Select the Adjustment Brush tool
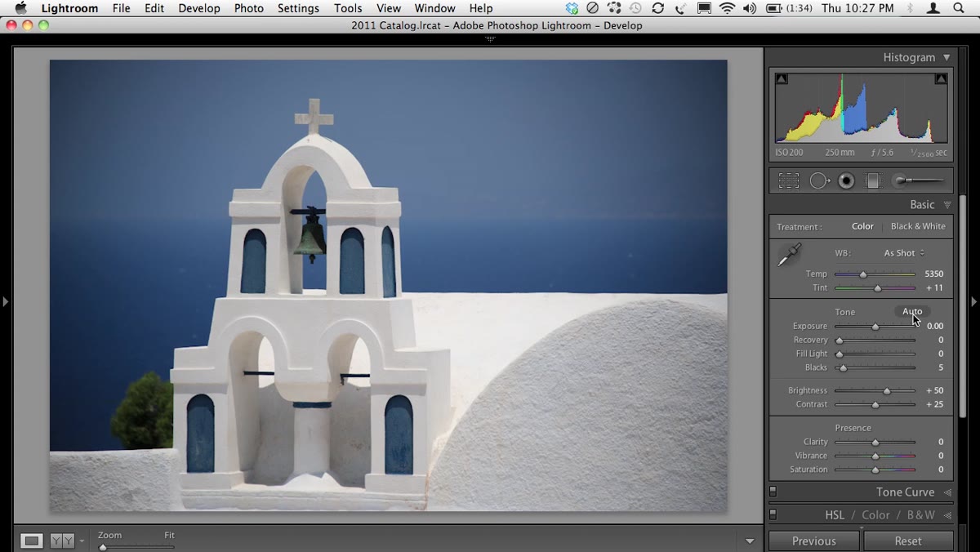The image size is (980, 552). point(919,181)
